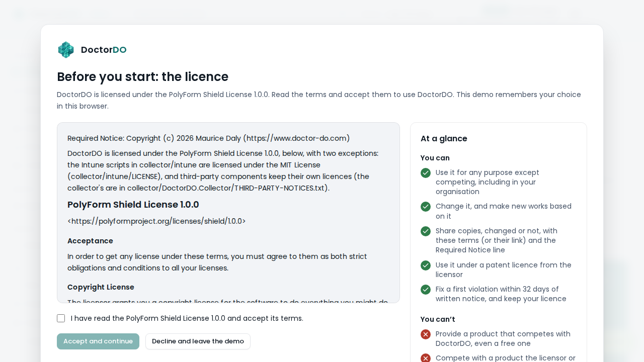
Task: Click the green check beside "Fix a first violation"
Action: tap(426, 290)
